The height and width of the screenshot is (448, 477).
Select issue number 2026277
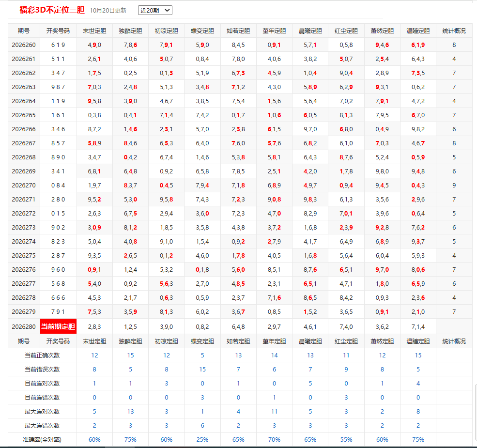click(x=24, y=284)
